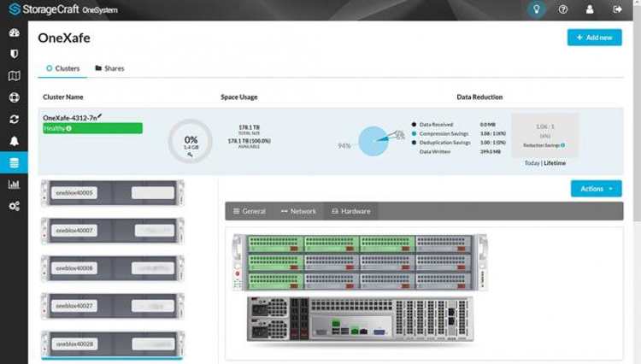The width and height of the screenshot is (641, 364).
Task: Switch to the Network tab
Action: click(x=298, y=211)
